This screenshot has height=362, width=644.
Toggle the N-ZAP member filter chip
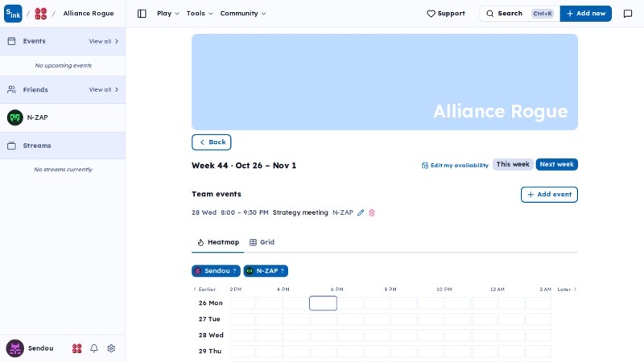[266, 271]
